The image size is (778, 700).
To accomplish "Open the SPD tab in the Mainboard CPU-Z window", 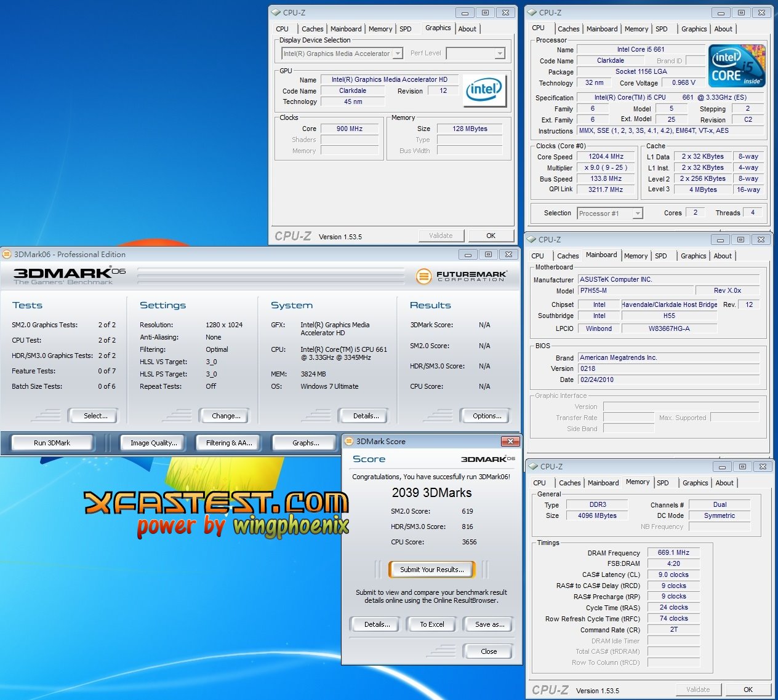I will (660, 256).
